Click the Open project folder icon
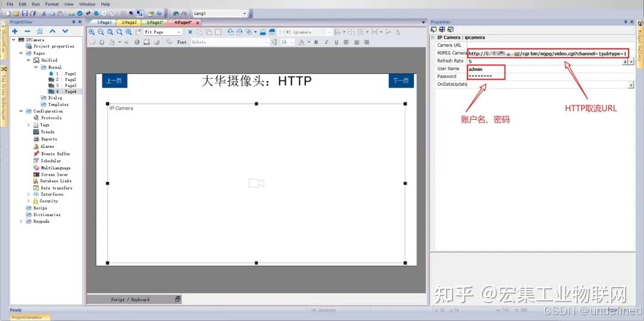 point(16,14)
